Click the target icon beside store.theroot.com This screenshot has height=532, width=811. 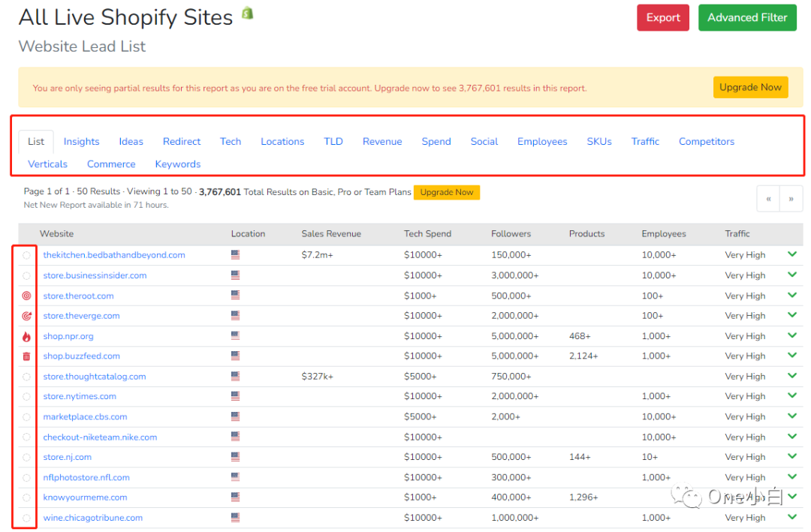click(x=26, y=296)
